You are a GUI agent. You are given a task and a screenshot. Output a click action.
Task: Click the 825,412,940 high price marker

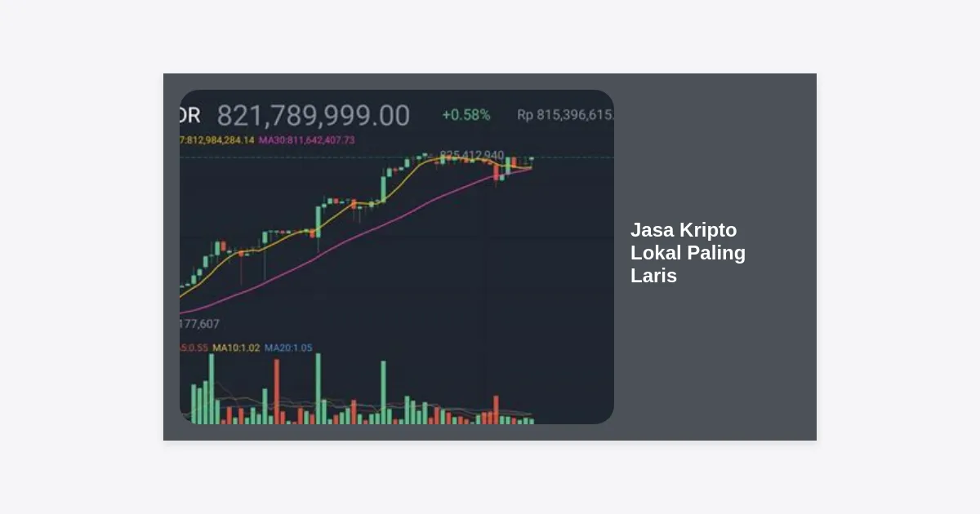[471, 155]
